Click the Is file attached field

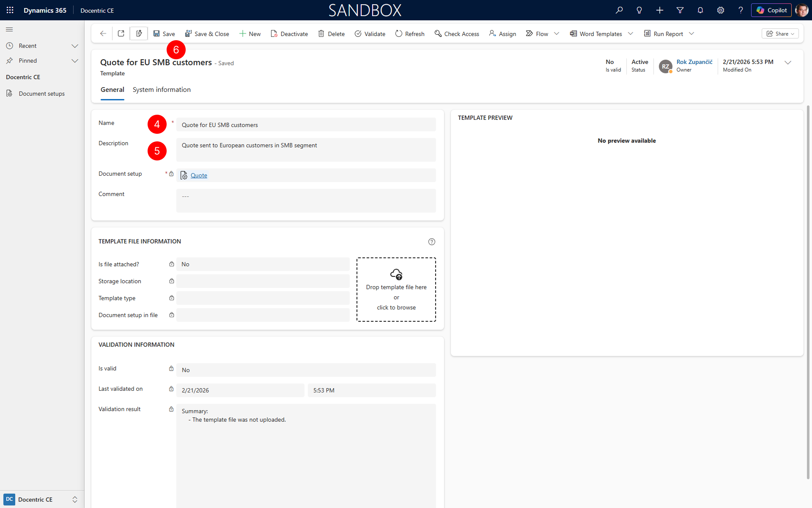coord(263,264)
